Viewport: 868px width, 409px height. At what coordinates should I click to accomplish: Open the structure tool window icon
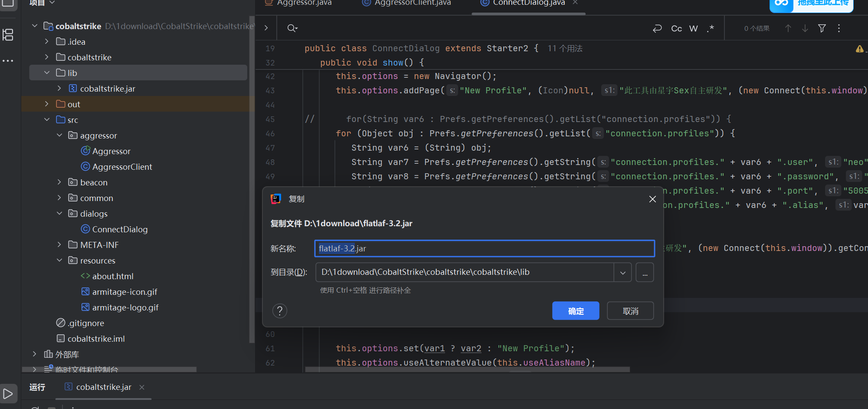(x=8, y=35)
